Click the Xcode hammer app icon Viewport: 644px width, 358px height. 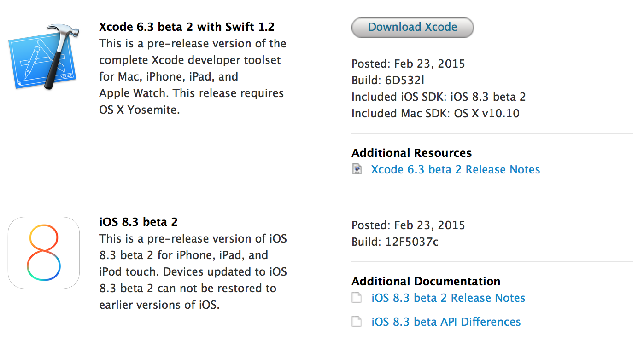coord(42,56)
